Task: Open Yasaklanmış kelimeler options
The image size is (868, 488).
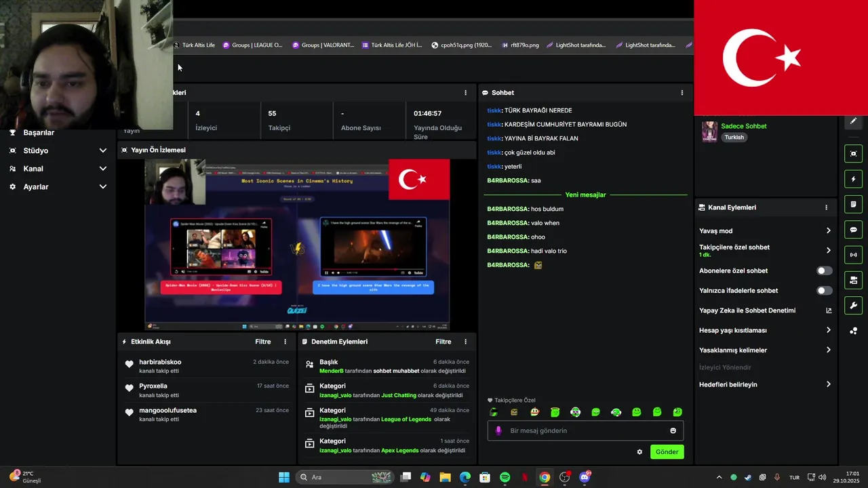Action: tap(765, 350)
